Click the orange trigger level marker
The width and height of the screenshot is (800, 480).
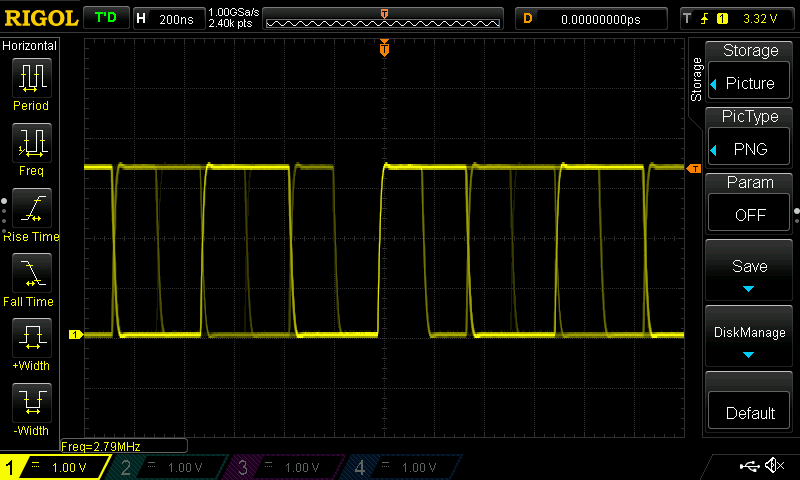693,169
